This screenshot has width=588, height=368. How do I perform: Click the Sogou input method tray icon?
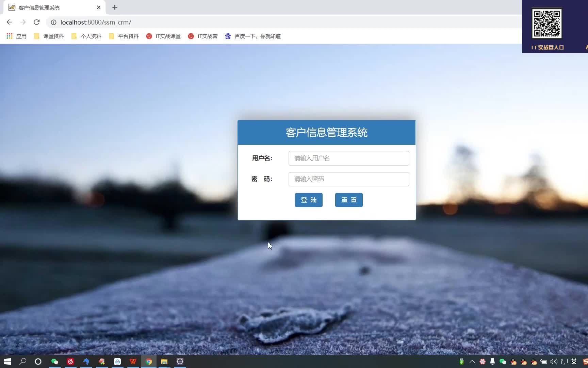point(585,362)
